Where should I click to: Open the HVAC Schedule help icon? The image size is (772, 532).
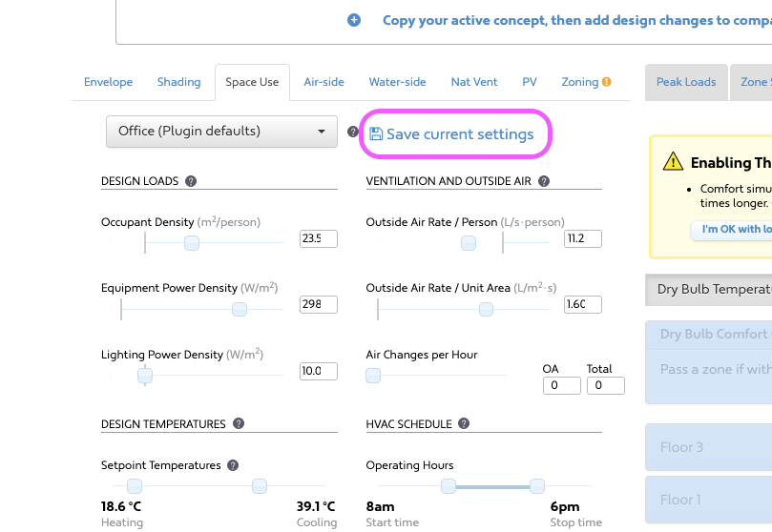[464, 423]
